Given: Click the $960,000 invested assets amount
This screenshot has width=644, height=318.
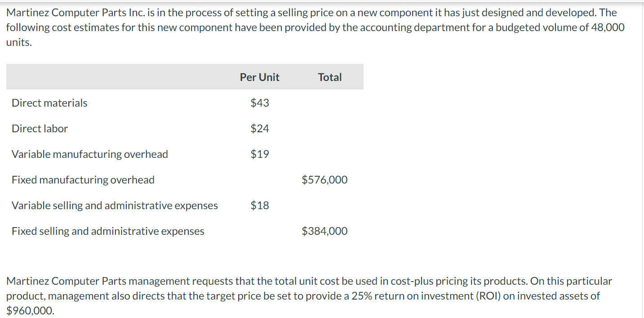Looking at the screenshot, I should [30, 311].
